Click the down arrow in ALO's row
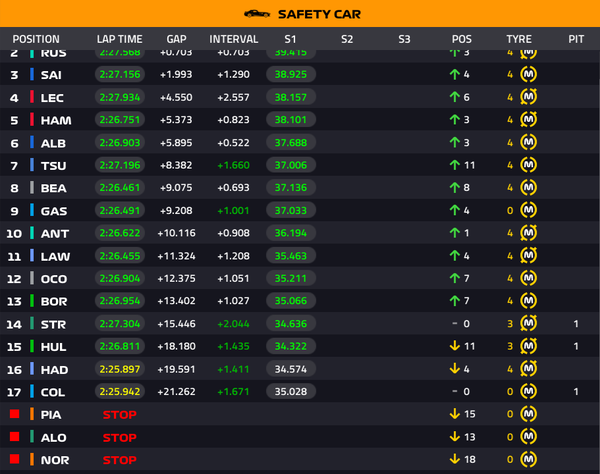The image size is (600, 474). point(454,437)
